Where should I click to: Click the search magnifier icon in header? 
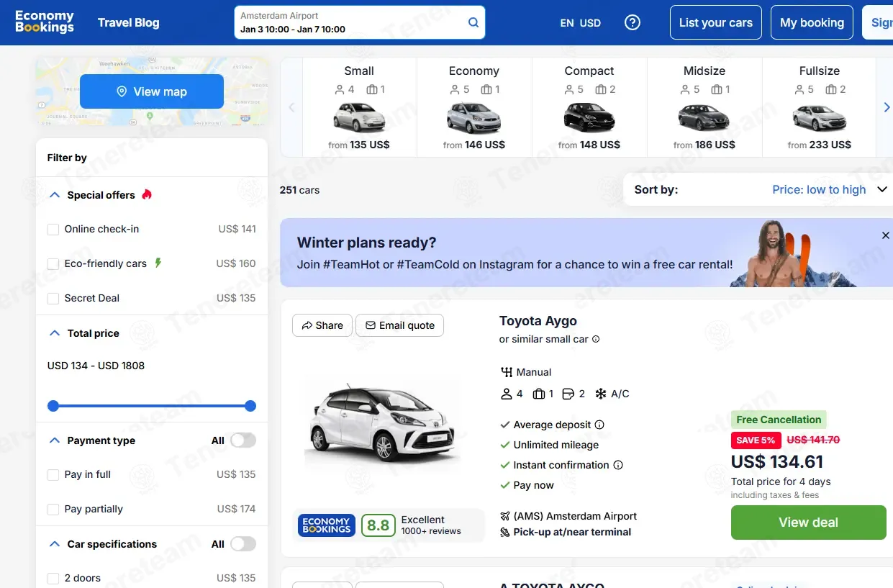click(473, 22)
